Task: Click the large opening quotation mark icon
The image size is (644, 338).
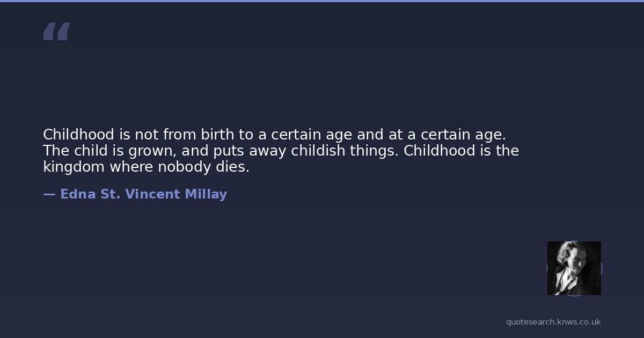Action: pos(56,31)
